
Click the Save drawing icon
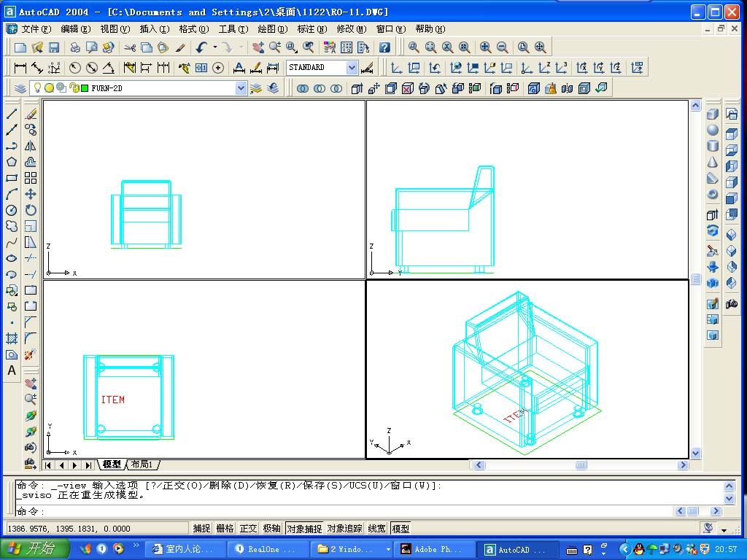pos(54,47)
